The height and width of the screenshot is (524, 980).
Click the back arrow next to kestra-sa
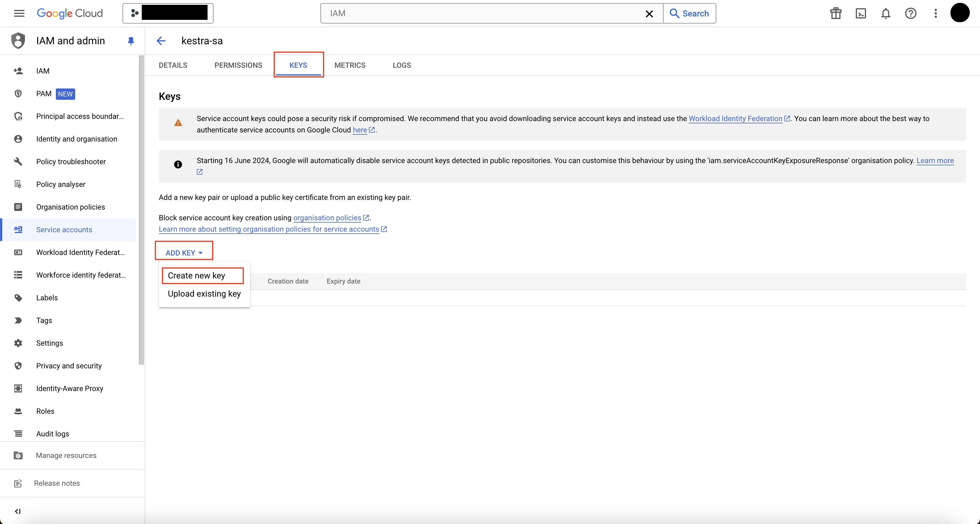click(x=161, y=41)
